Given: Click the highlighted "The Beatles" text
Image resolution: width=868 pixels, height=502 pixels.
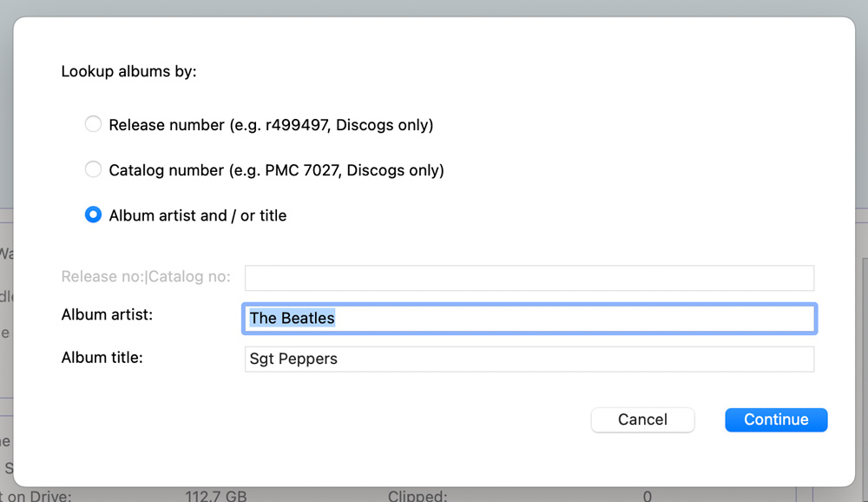Looking at the screenshot, I should (292, 318).
